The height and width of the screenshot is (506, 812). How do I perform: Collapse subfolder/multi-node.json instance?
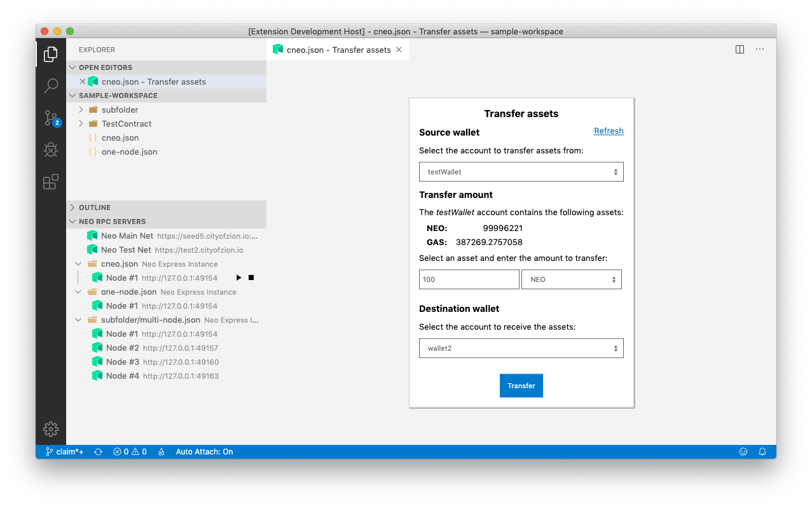click(78, 320)
